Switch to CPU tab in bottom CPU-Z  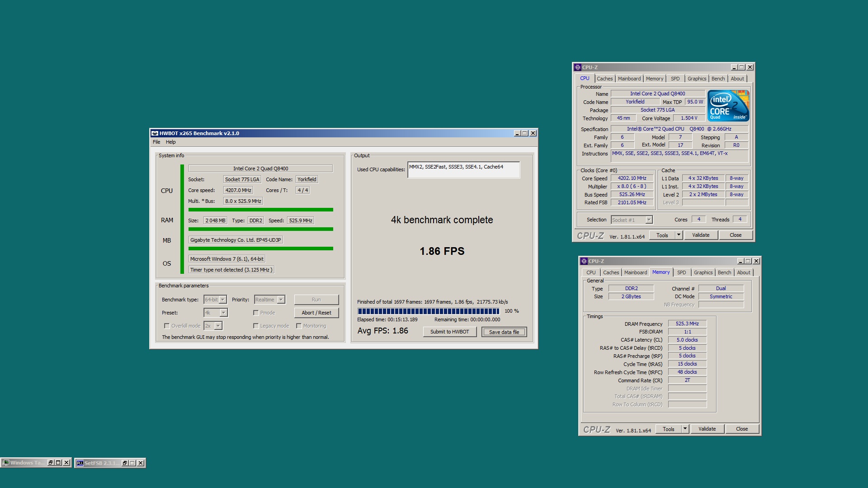[x=591, y=272]
